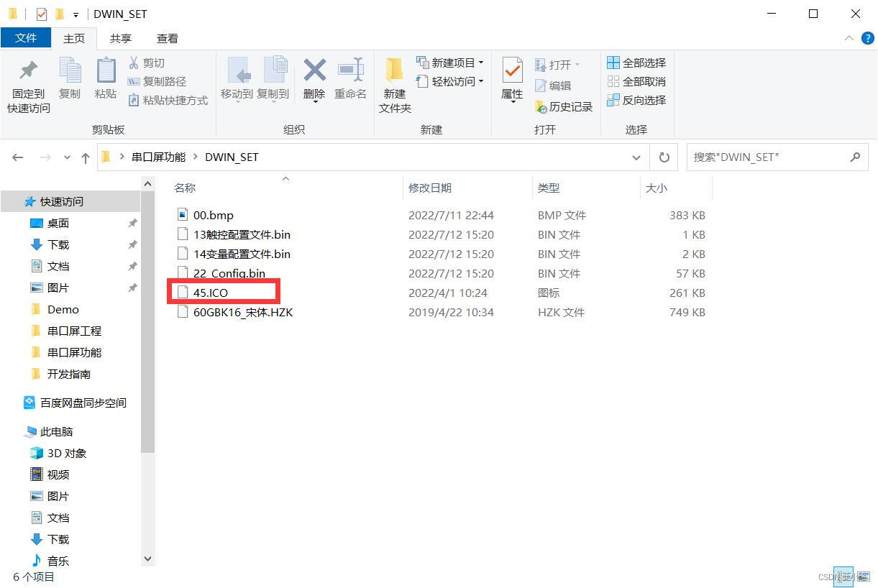
Task: Click Select None (全部取消) option
Action: tap(636, 81)
